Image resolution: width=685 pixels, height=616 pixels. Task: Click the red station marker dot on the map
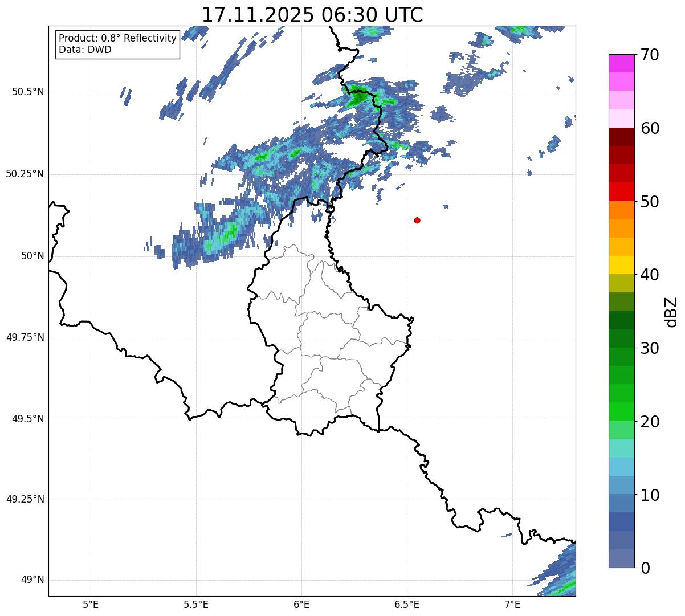pos(417,220)
